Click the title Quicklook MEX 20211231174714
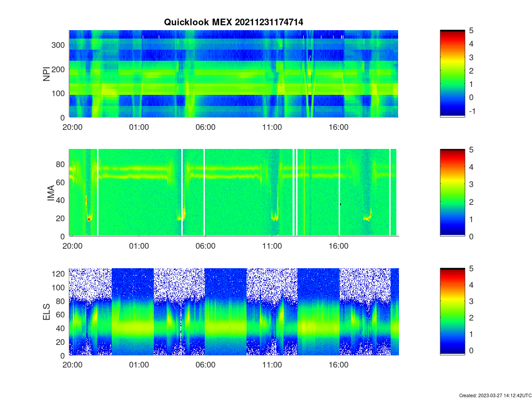This screenshot has width=532, height=399. (234, 22)
